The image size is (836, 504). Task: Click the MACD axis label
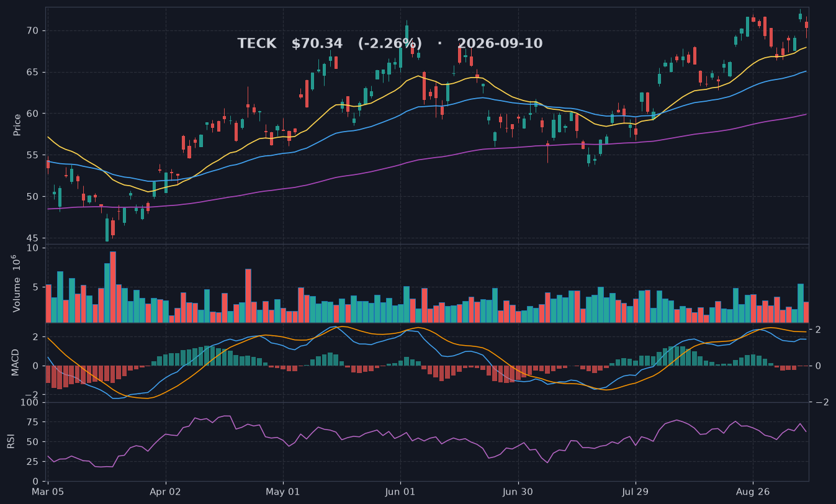[x=16, y=362]
